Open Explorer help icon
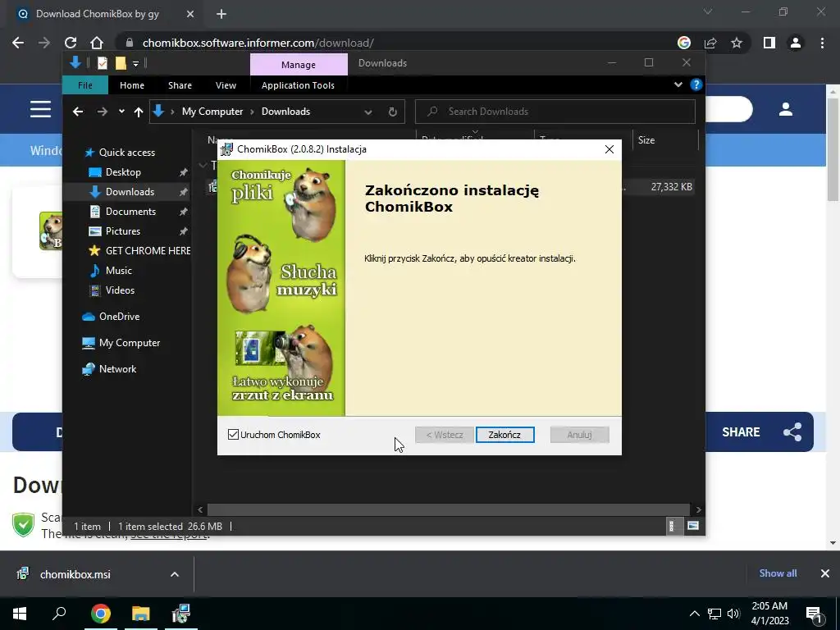 [696, 84]
